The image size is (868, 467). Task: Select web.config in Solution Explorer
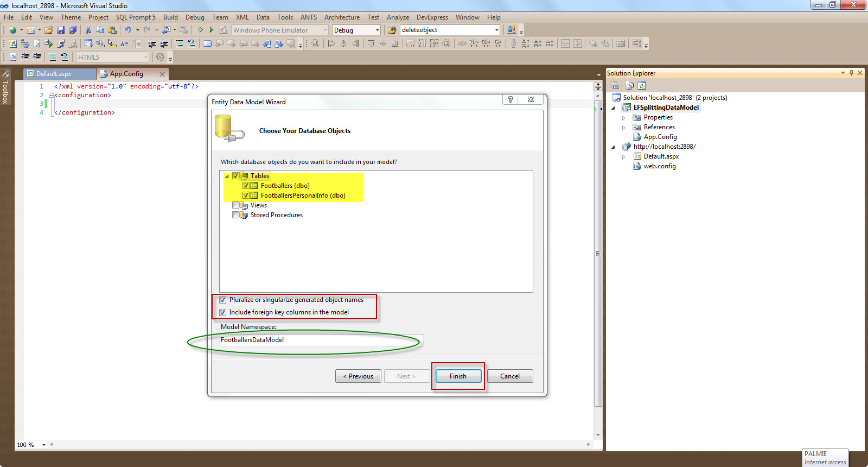coord(660,166)
